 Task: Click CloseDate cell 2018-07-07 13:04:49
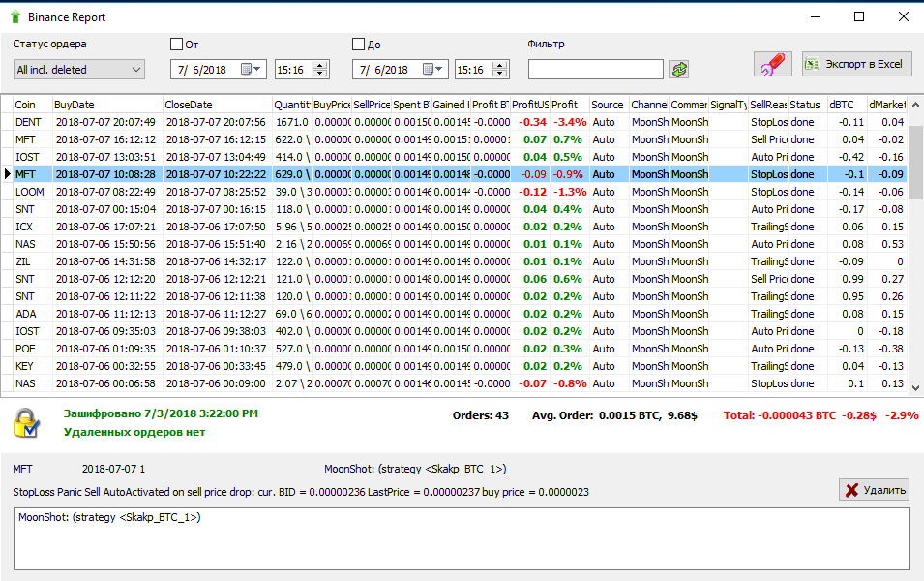217,157
